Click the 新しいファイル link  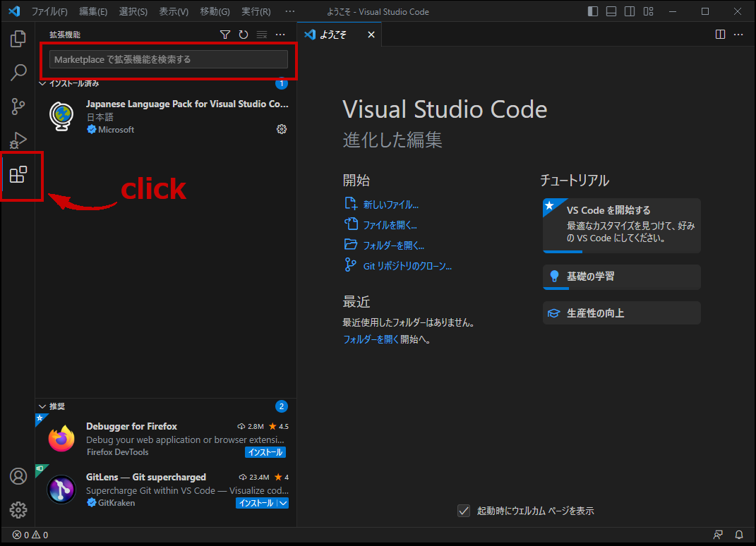[390, 205]
